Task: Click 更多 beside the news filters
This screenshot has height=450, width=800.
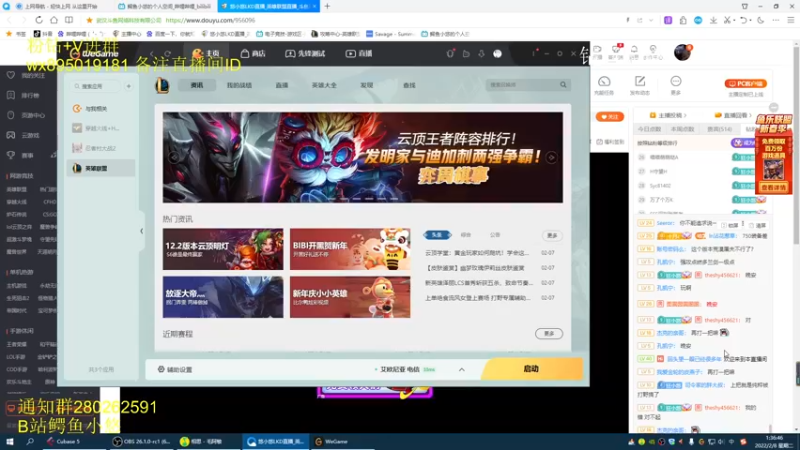Action: tap(552, 235)
